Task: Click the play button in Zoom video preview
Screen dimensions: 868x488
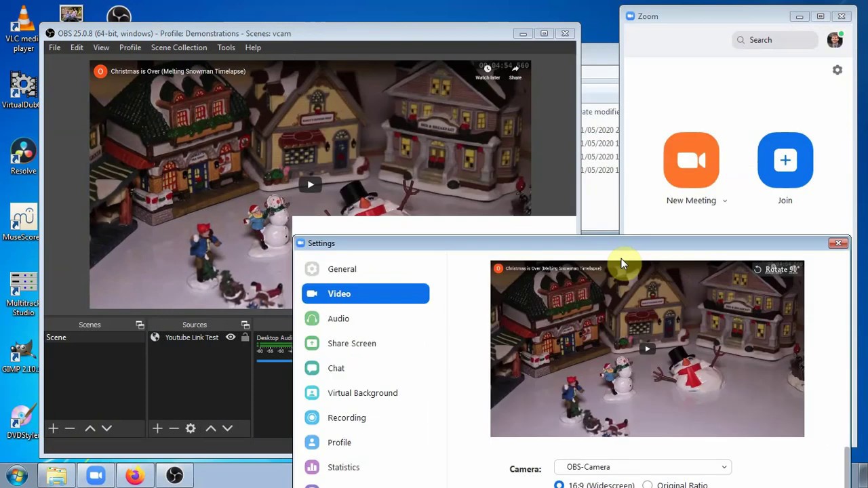Action: coord(647,349)
